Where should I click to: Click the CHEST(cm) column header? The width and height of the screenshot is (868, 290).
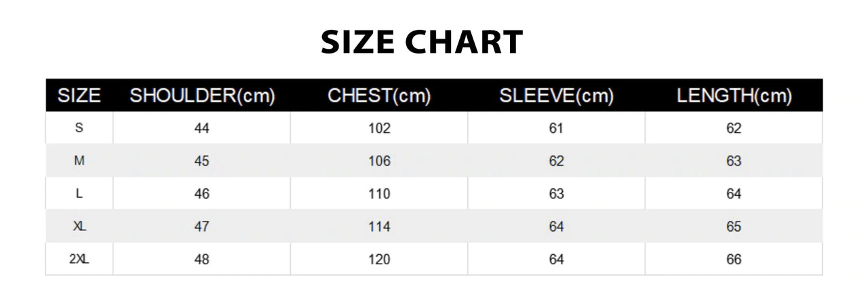(379, 96)
